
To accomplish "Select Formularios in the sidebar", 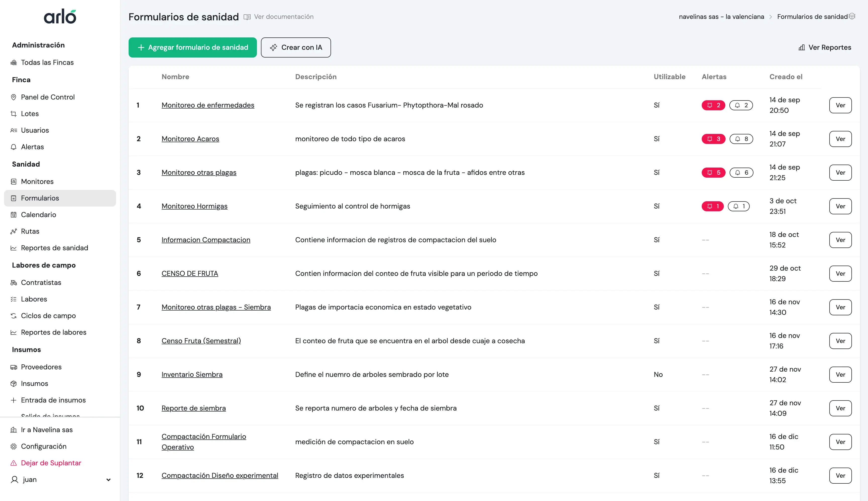I will pyautogui.click(x=39, y=198).
